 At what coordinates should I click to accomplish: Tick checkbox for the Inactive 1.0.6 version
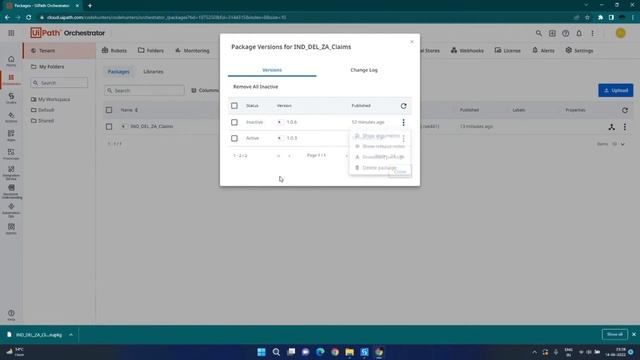tap(234, 122)
